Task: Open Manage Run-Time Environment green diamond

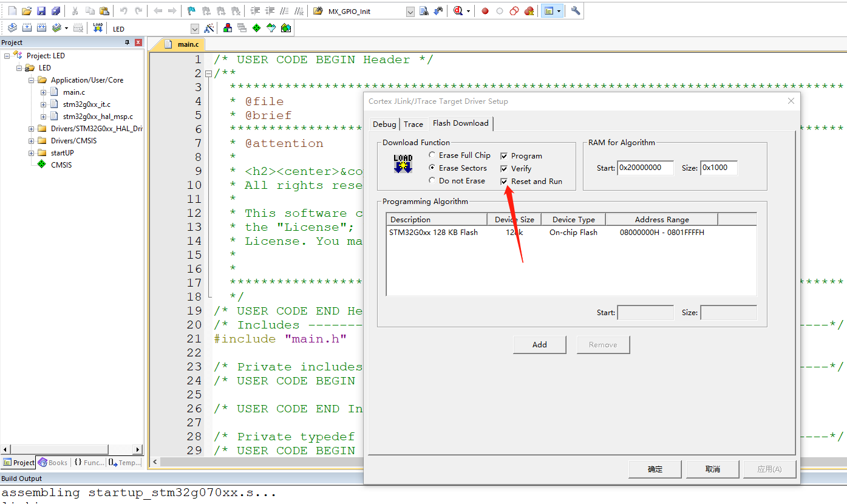Action: [x=256, y=28]
